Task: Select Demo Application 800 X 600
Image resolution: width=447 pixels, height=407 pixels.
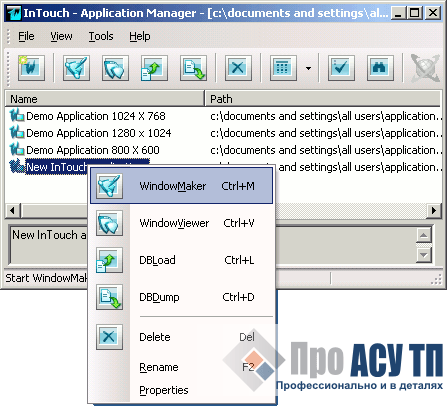Action: 93,150
